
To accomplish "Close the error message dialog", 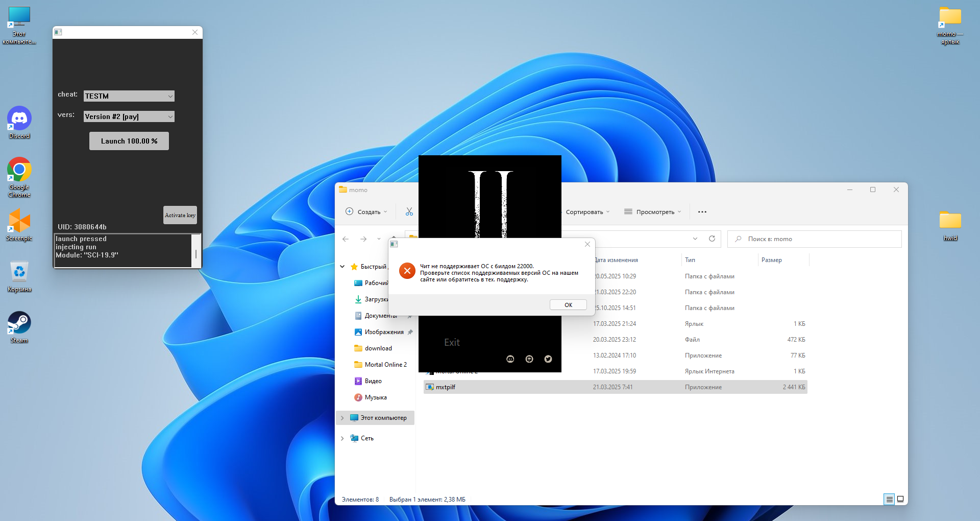I will (587, 244).
